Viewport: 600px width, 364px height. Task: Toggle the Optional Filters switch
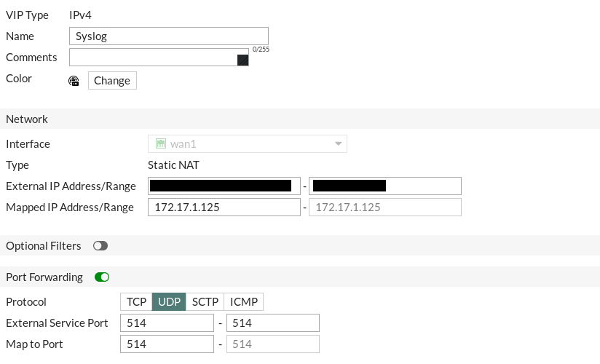coord(100,246)
